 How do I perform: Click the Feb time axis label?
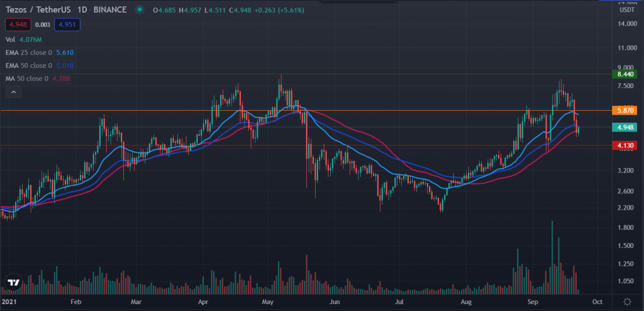(x=75, y=302)
